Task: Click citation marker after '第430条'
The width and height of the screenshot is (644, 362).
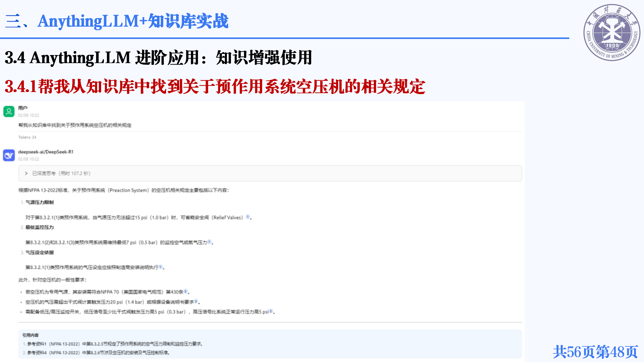Action: [x=185, y=291]
